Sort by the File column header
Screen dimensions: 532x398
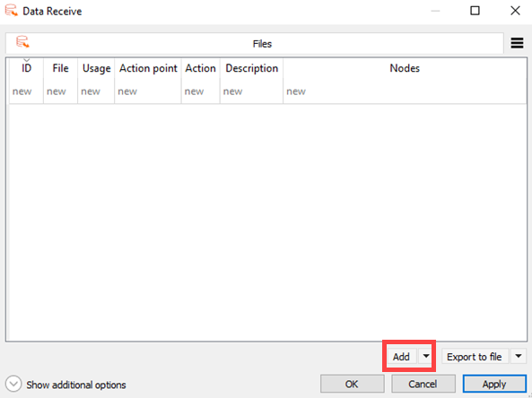[x=60, y=68]
